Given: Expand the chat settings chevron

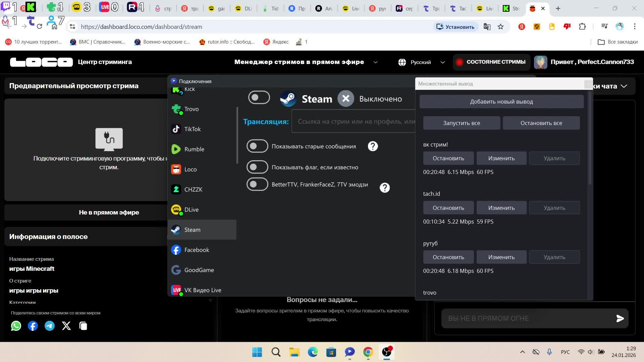Looking at the screenshot, I should (624, 86).
